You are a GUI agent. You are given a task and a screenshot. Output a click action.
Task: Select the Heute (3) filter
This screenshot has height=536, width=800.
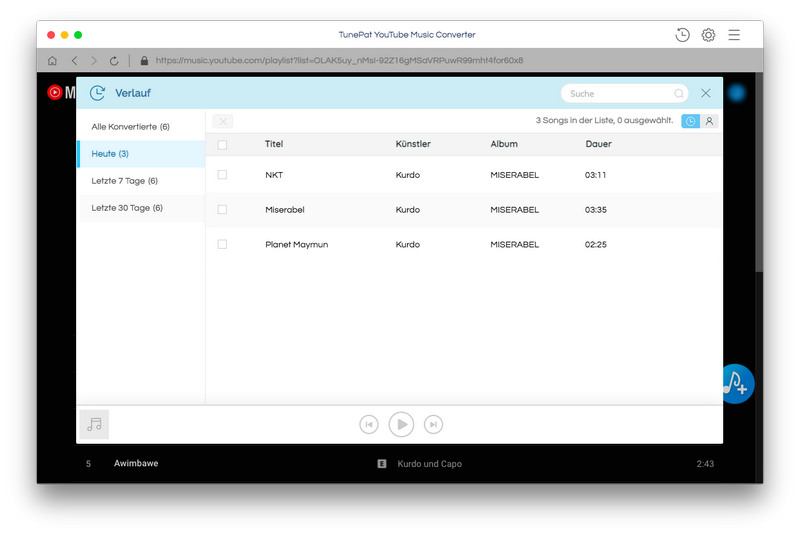(x=141, y=154)
